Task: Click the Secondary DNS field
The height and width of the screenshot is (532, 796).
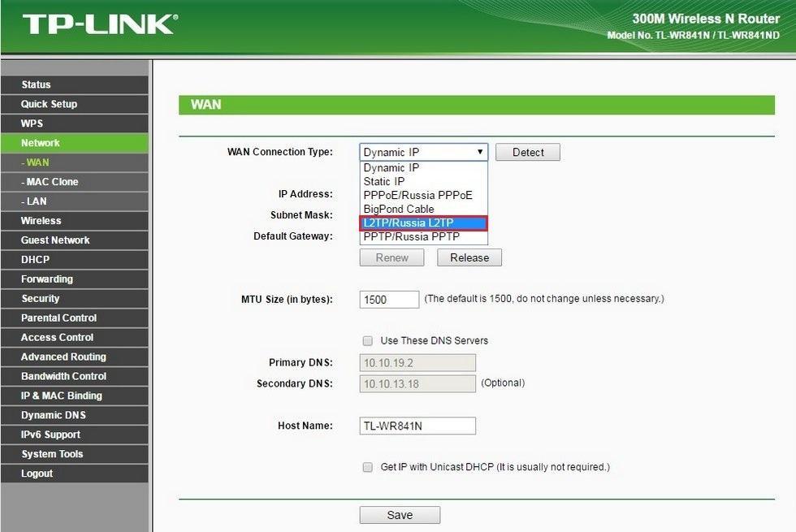Action: [x=417, y=383]
